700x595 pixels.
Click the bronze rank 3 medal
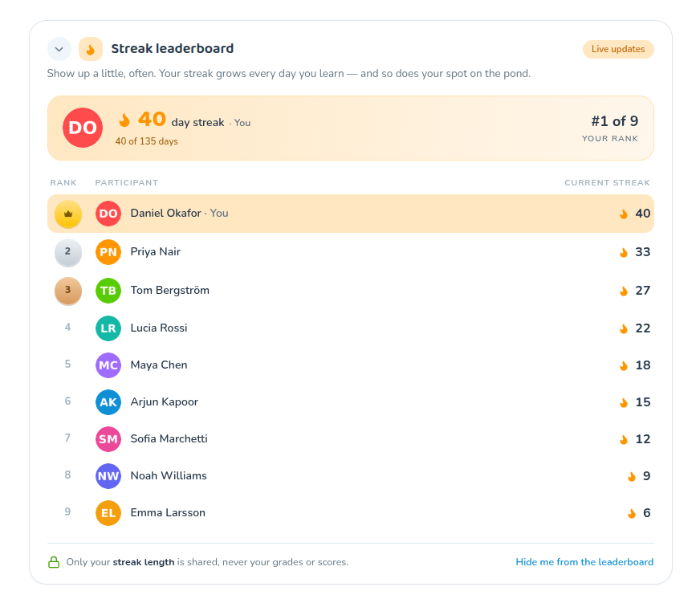click(x=68, y=291)
